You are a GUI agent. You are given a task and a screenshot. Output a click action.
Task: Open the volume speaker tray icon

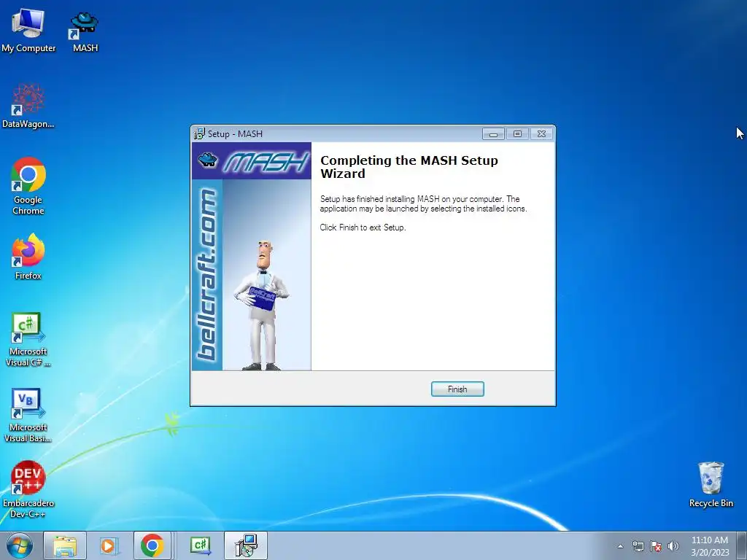pyautogui.click(x=673, y=546)
